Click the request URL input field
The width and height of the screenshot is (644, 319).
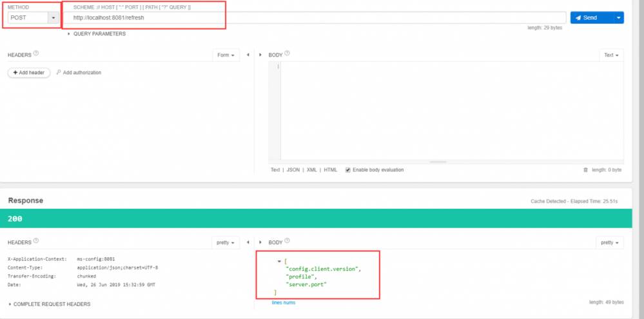tap(315, 17)
